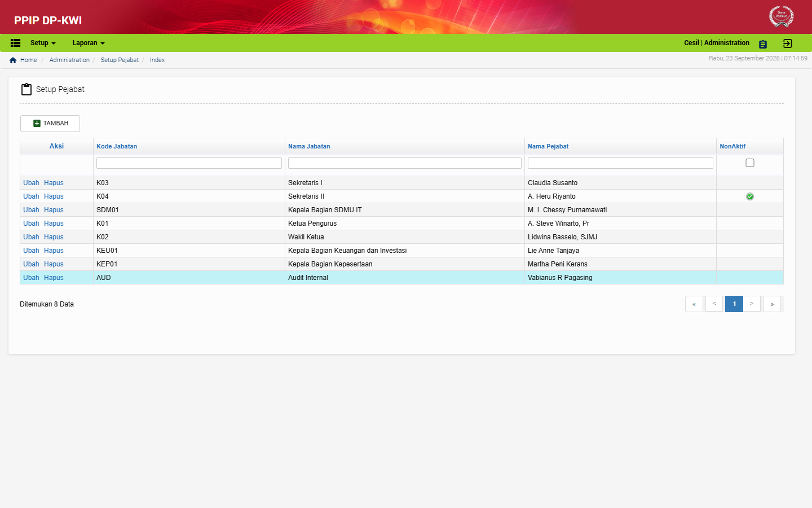
Task: Click Ubah for the K04 row
Action: click(31, 196)
